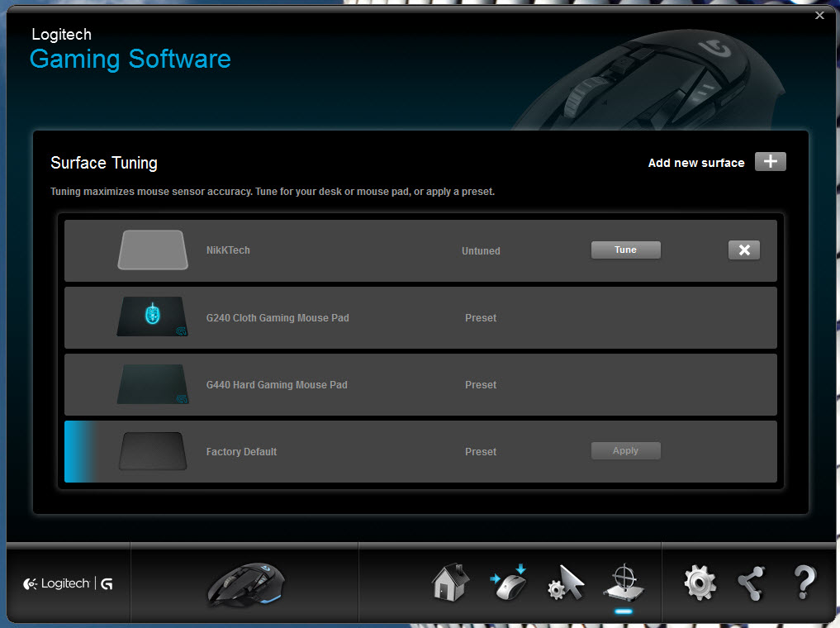
Task: Click the Apply button for Factory Default
Action: [625, 450]
